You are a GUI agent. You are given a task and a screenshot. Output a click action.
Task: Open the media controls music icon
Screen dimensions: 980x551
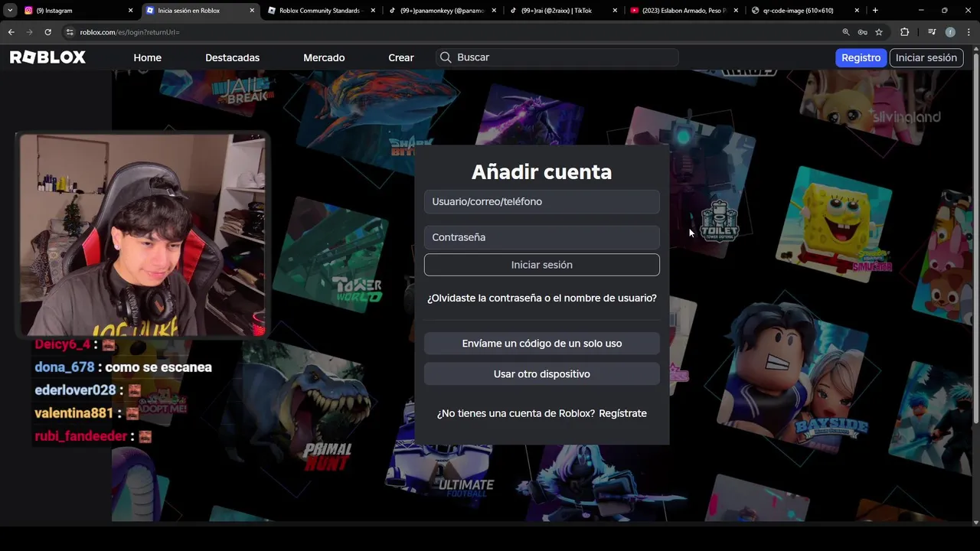coord(932,32)
